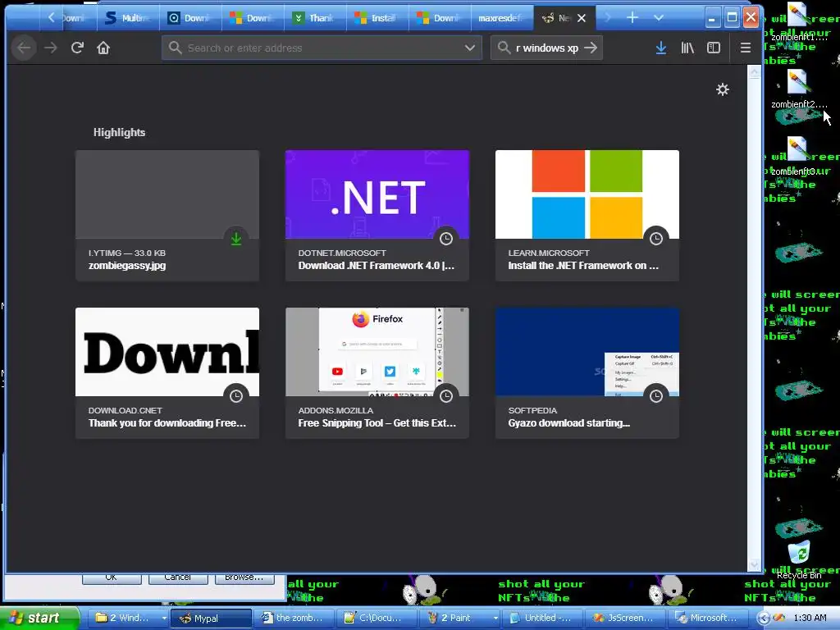Submit search with the go arrow
This screenshot has width=840, height=630.
(x=591, y=48)
